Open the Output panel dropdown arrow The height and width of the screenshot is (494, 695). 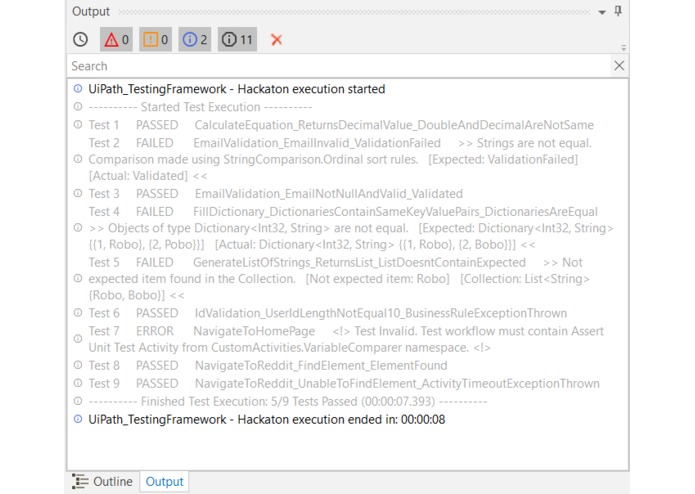tap(602, 12)
